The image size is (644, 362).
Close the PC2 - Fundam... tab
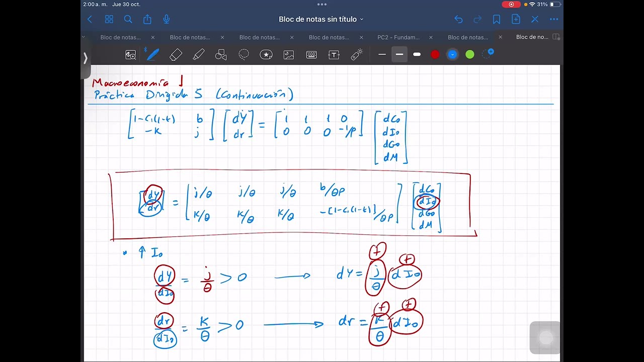(x=431, y=37)
